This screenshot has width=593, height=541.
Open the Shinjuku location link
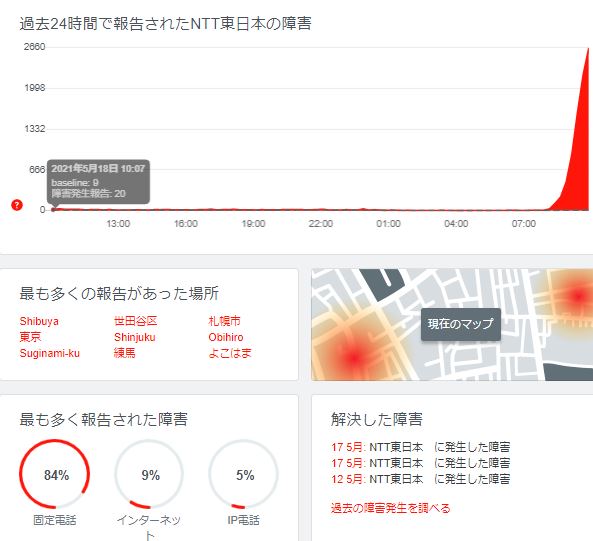pyautogui.click(x=135, y=337)
